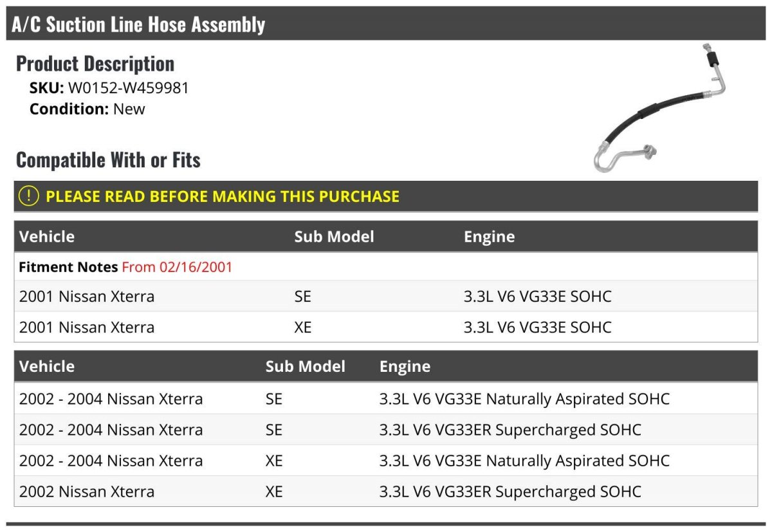The image size is (772, 532).
Task: Select 2002 - 2004 Xterra SE Naturally Aspirated row
Action: tap(386, 399)
